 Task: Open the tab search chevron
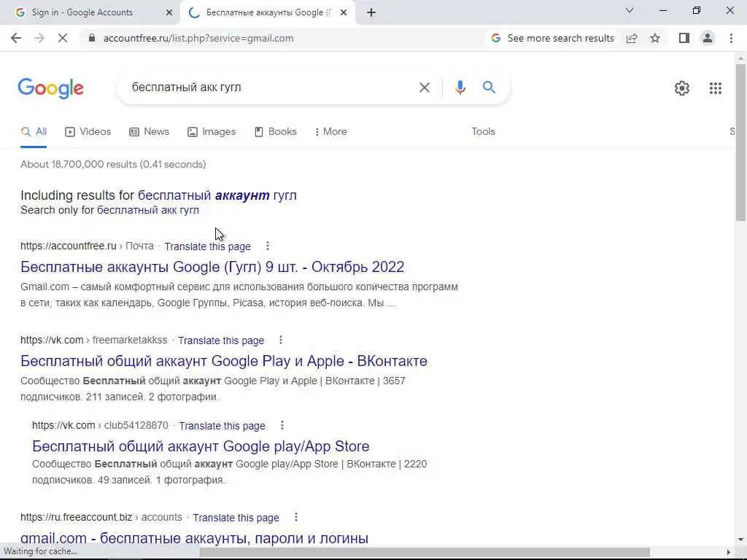coord(630,10)
